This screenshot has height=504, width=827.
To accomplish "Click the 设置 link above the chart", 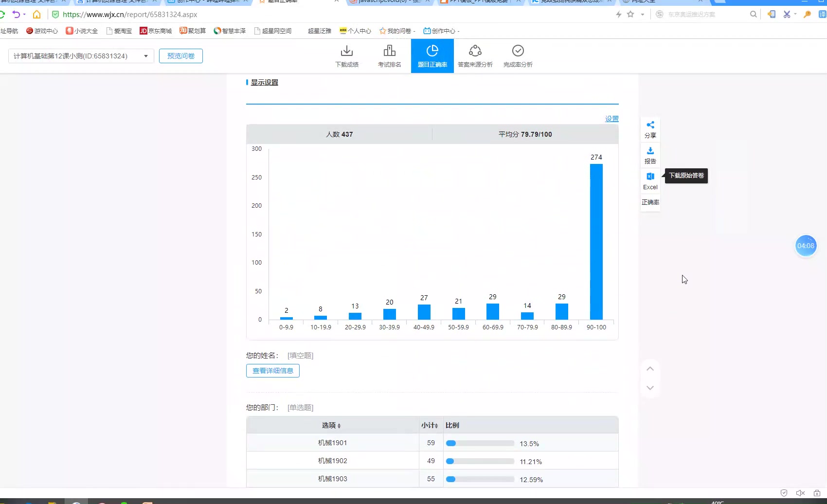I will click(x=612, y=119).
